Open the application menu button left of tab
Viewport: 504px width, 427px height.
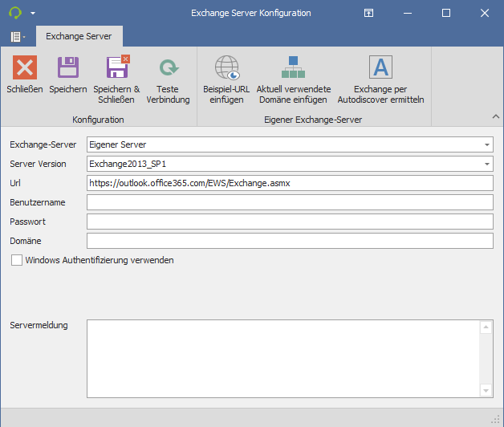[17, 37]
